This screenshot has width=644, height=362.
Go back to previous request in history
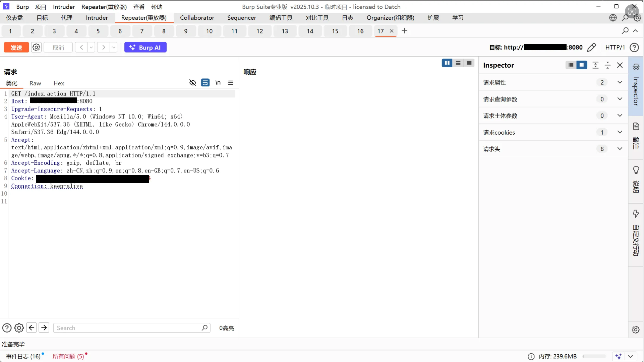pyautogui.click(x=81, y=48)
